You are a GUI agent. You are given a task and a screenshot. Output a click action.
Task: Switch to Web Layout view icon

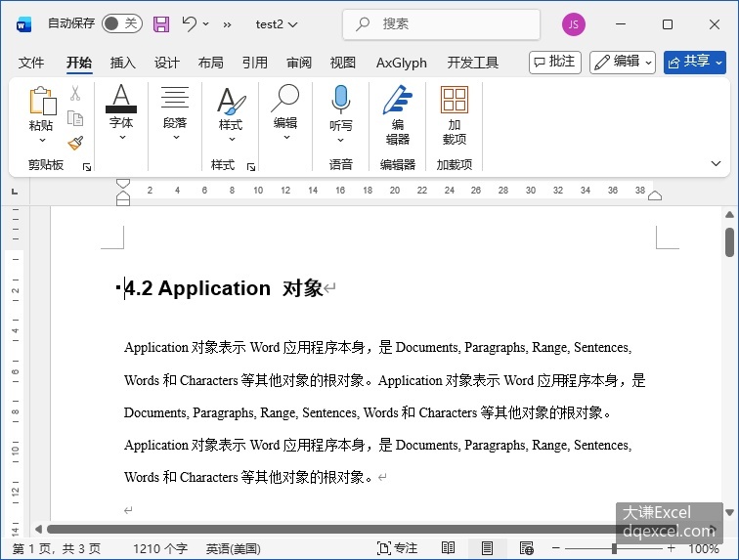527,547
